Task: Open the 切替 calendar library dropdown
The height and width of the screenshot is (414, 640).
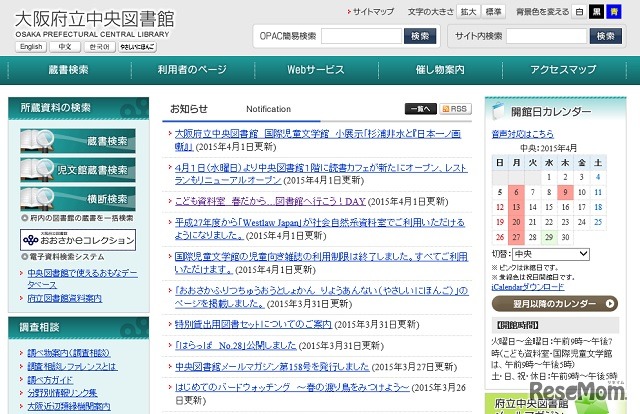Action: pyautogui.click(x=551, y=254)
